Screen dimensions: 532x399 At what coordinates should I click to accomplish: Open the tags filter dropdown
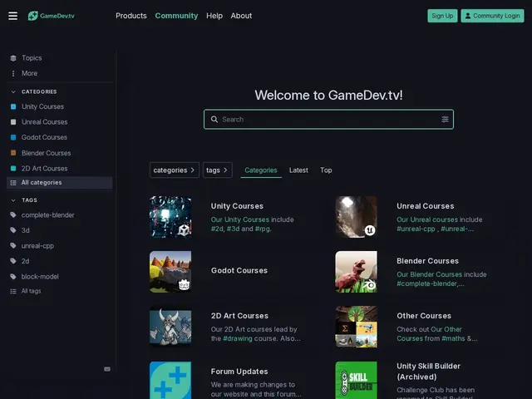218,170
